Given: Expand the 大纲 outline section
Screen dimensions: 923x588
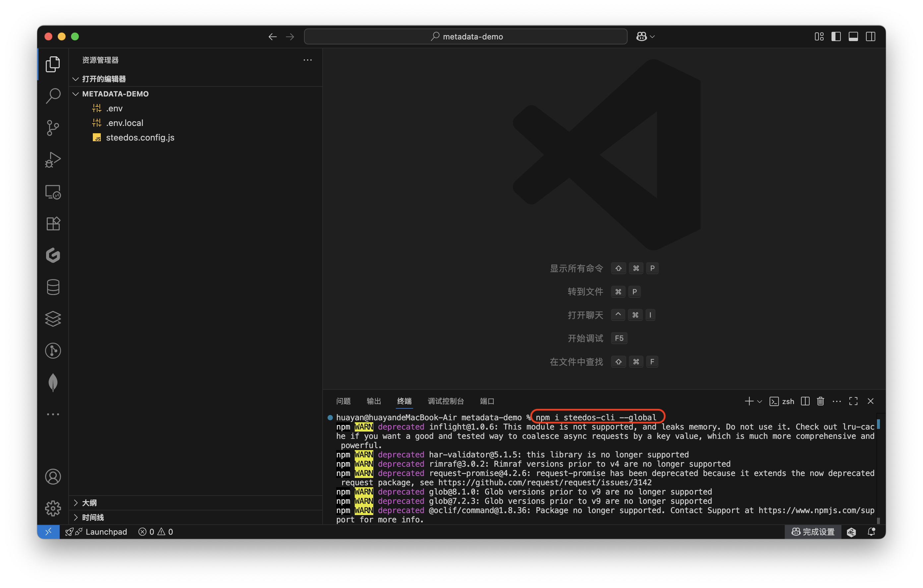Looking at the screenshot, I should 196,503.
